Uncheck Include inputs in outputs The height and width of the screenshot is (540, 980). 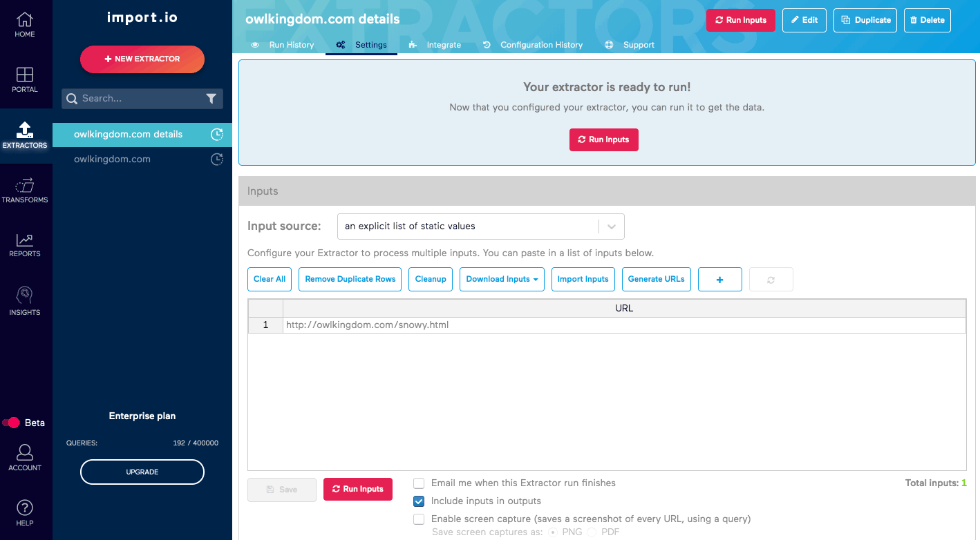coord(418,501)
